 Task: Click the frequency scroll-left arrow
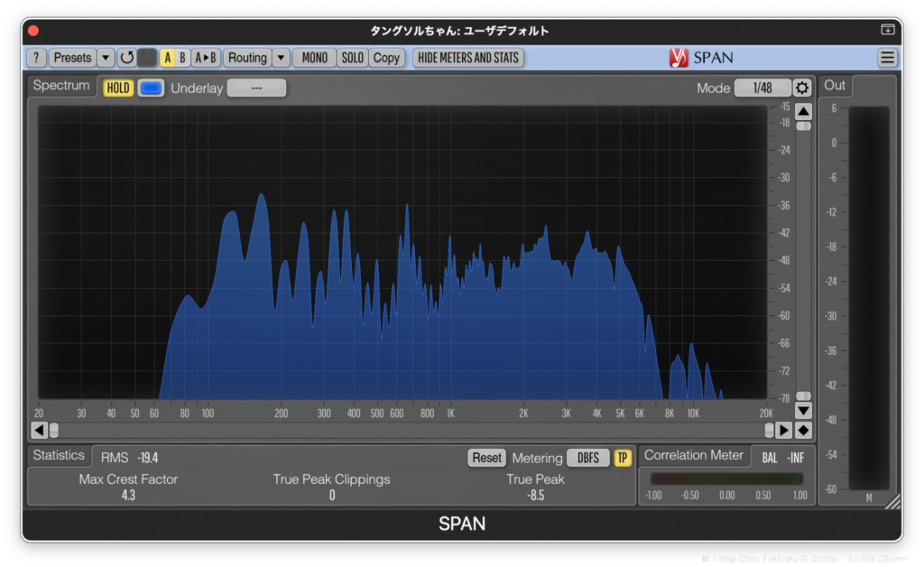39,430
